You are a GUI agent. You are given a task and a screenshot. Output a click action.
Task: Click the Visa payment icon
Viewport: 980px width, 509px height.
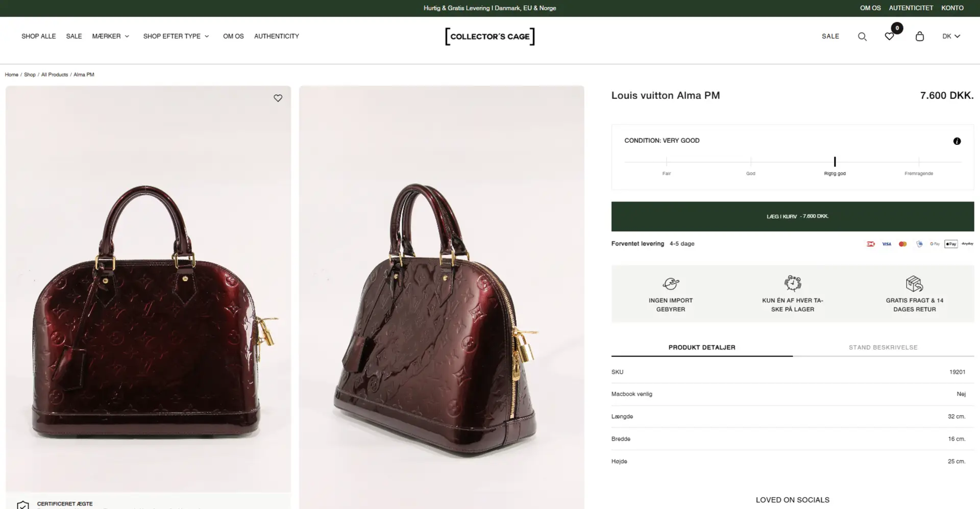click(887, 244)
